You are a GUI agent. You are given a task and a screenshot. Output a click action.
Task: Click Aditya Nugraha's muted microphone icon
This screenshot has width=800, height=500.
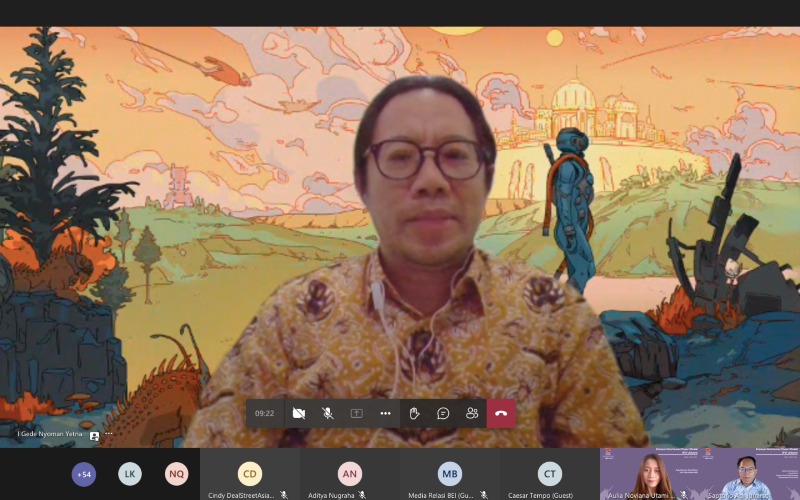362,495
